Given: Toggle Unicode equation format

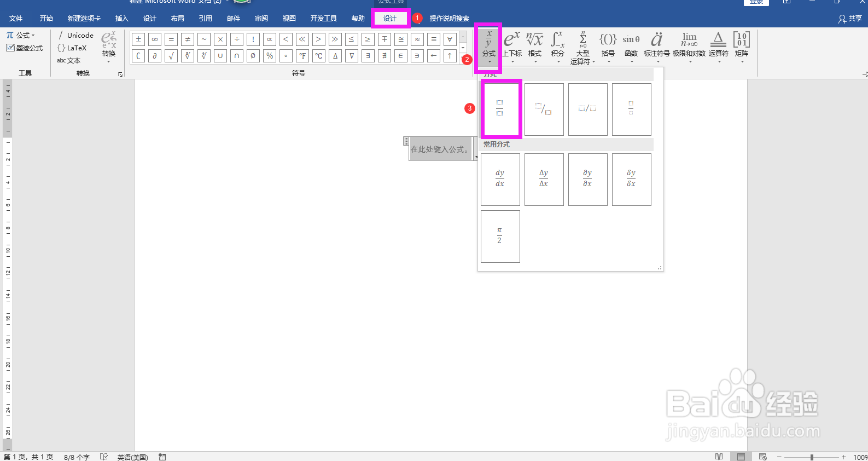Looking at the screenshot, I should click(x=75, y=35).
